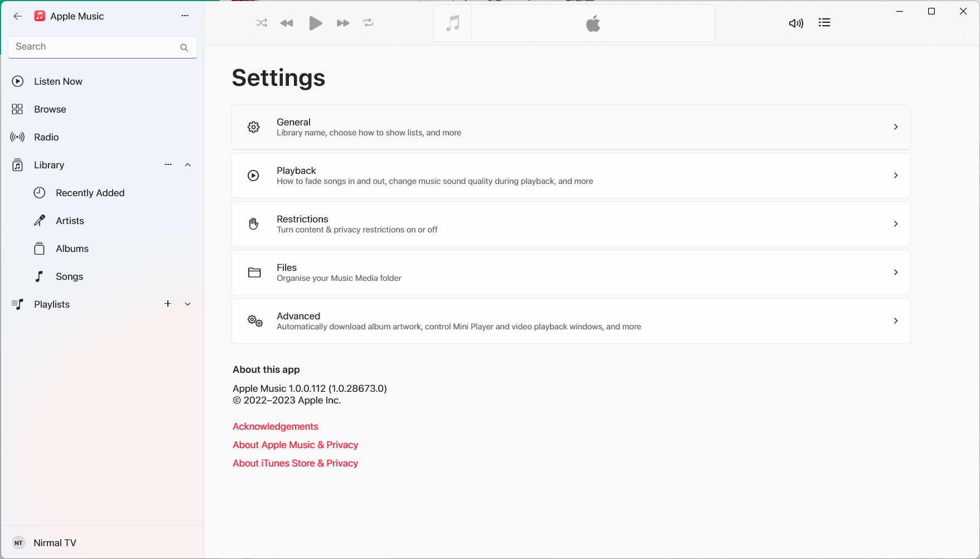Skip to the previous track
The image size is (980, 559).
(x=287, y=23)
